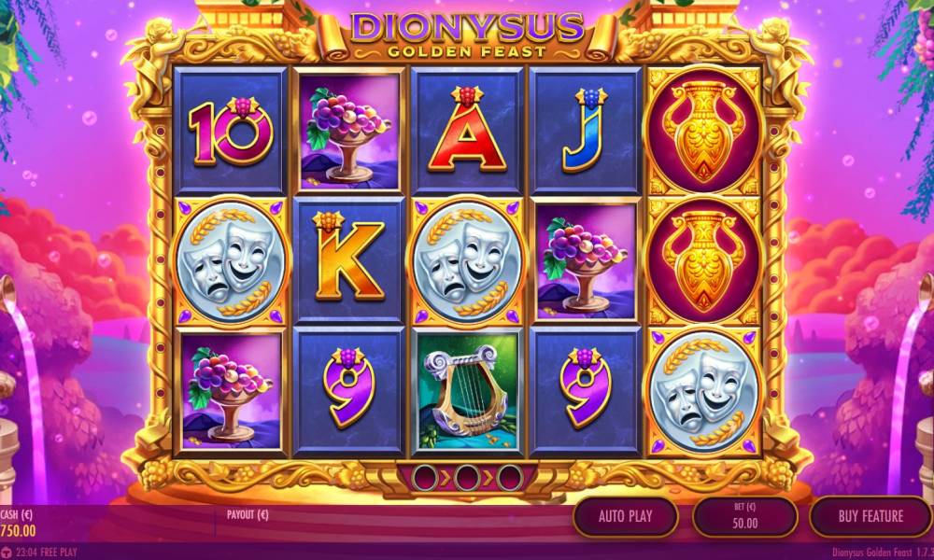Screen dimensions: 934x560
Task: Select the theater masks in the first reel
Action: click(231, 262)
